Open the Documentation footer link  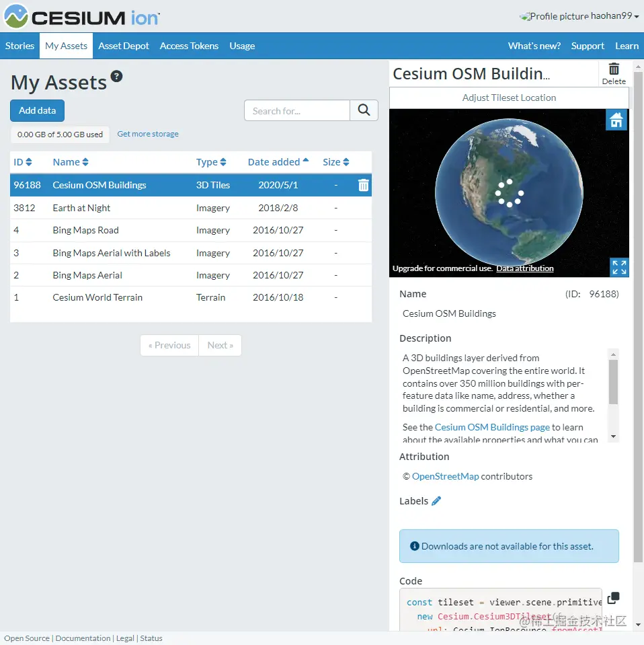tap(83, 638)
